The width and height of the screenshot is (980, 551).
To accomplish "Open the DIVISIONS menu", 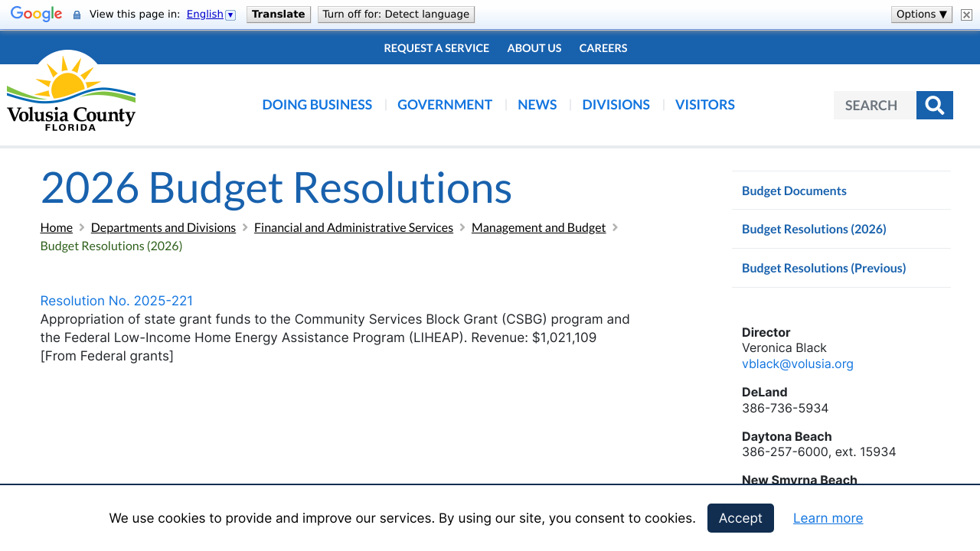I will point(616,104).
